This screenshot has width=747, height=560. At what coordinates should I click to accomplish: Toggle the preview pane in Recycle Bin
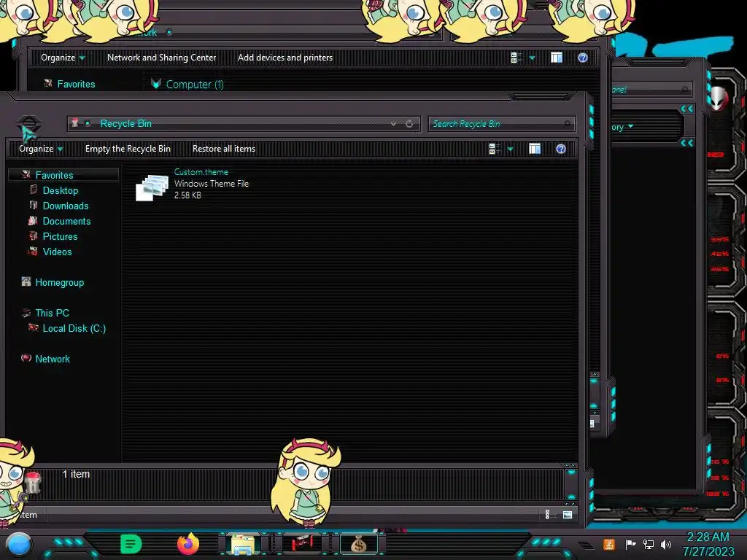(x=535, y=149)
